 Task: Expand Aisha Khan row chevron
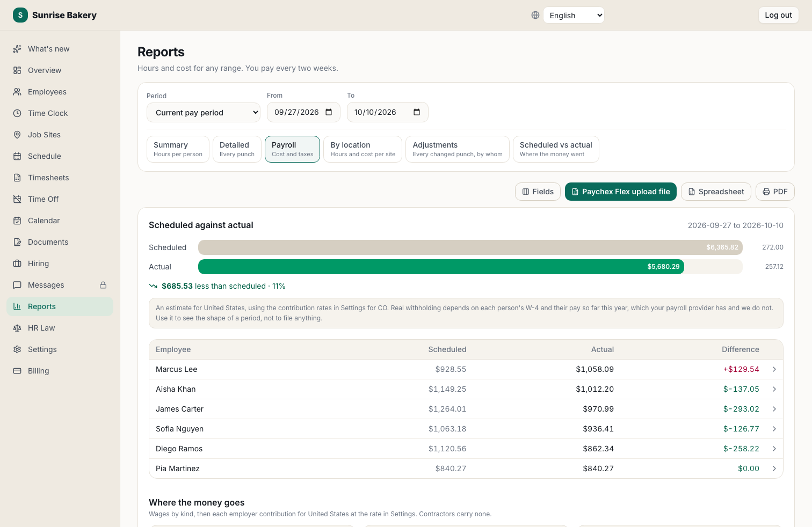click(x=774, y=389)
